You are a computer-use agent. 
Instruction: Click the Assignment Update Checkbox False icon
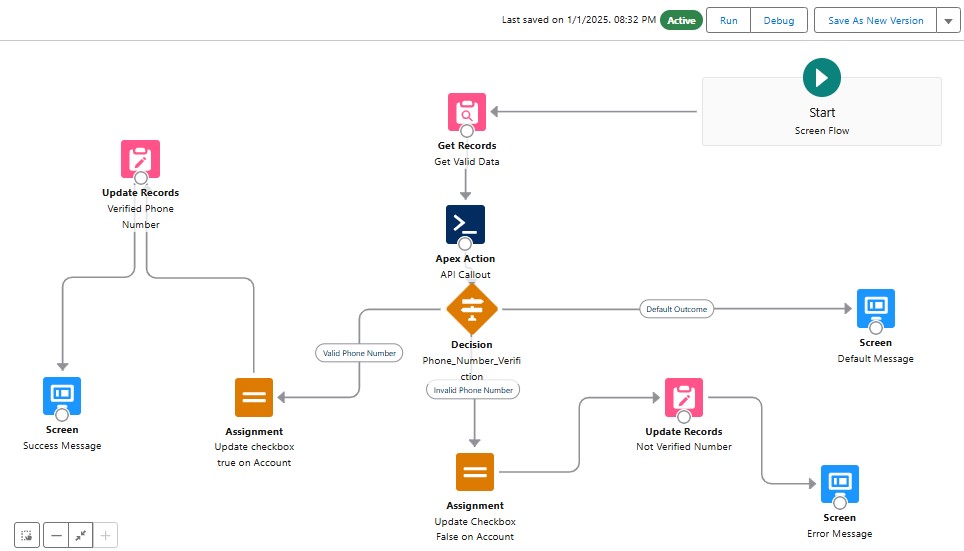pos(475,472)
